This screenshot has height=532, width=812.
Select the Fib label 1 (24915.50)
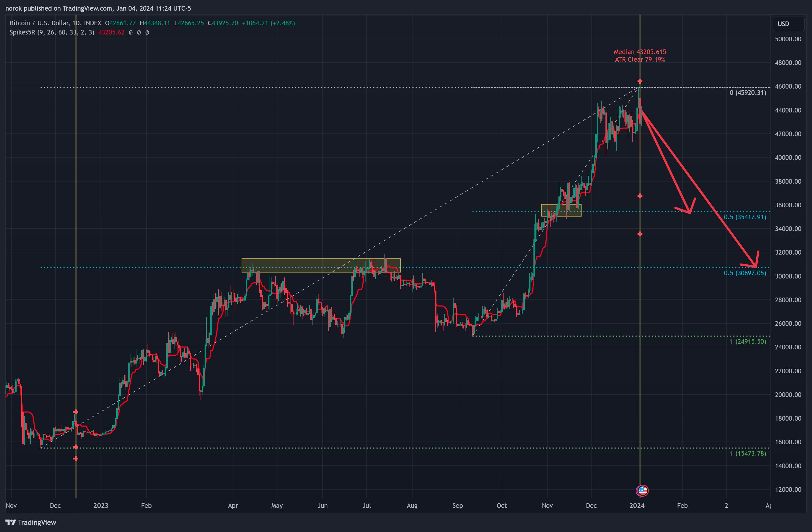pos(748,341)
